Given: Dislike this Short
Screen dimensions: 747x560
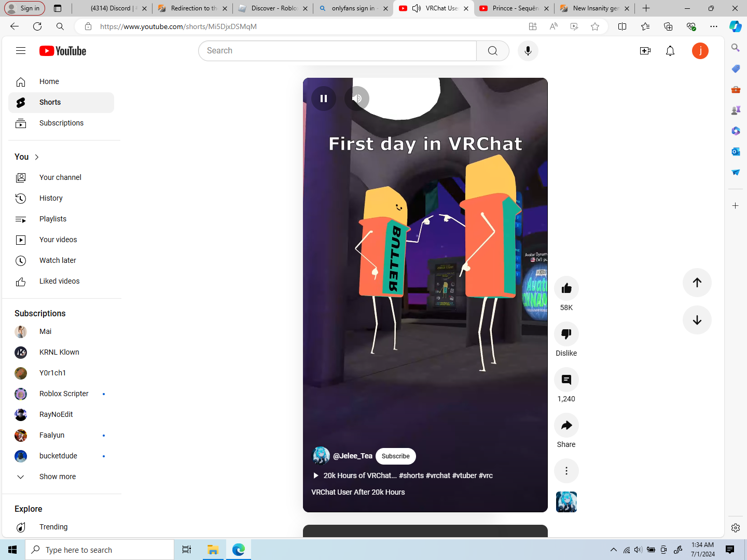Looking at the screenshot, I should coord(566,334).
